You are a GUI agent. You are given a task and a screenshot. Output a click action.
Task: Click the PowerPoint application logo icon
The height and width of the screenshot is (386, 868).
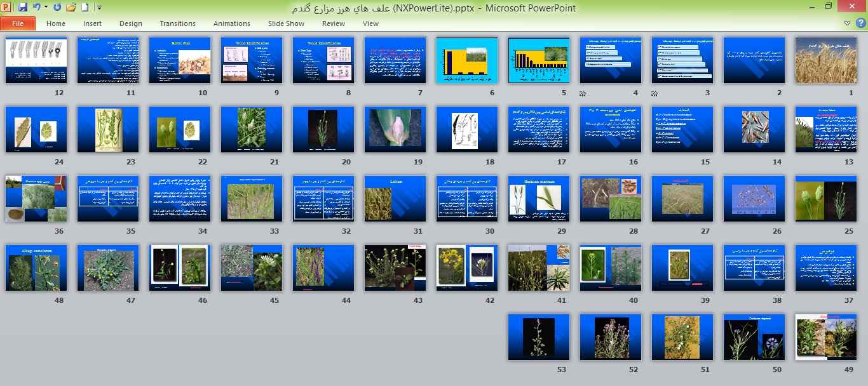click(7, 8)
